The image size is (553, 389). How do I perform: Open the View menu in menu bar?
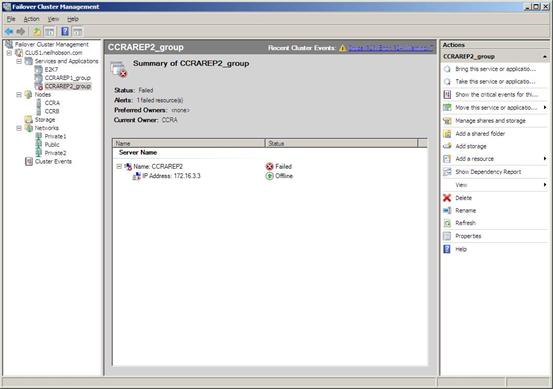click(x=53, y=19)
